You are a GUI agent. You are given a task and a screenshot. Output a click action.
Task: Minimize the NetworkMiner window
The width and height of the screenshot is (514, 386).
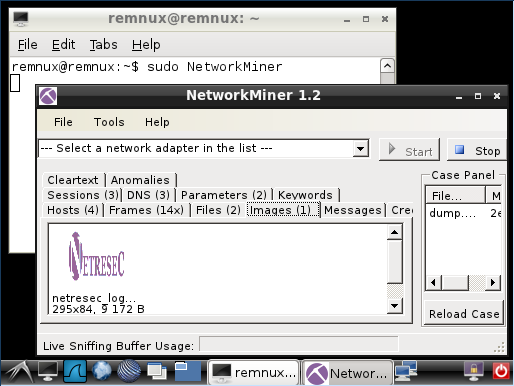(x=459, y=96)
